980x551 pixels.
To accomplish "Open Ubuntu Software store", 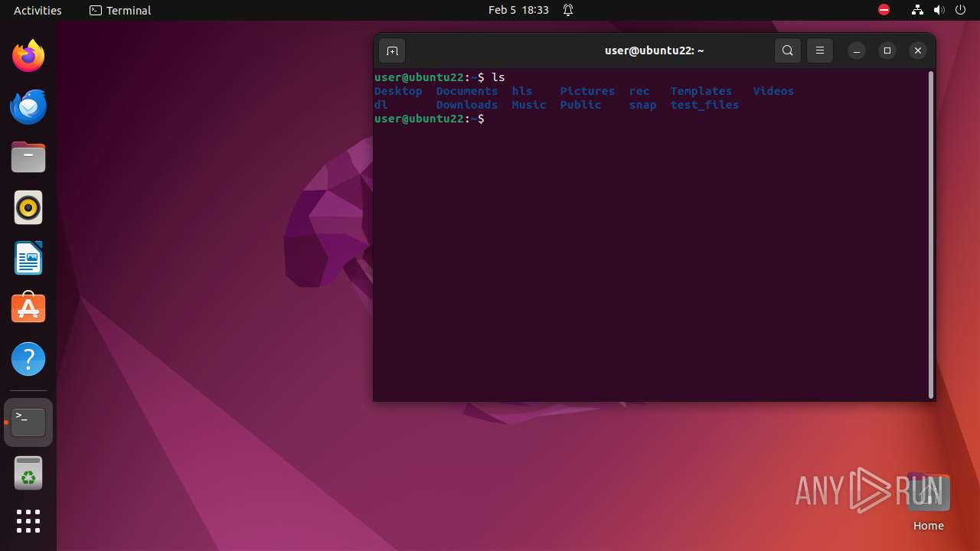I will tap(28, 308).
